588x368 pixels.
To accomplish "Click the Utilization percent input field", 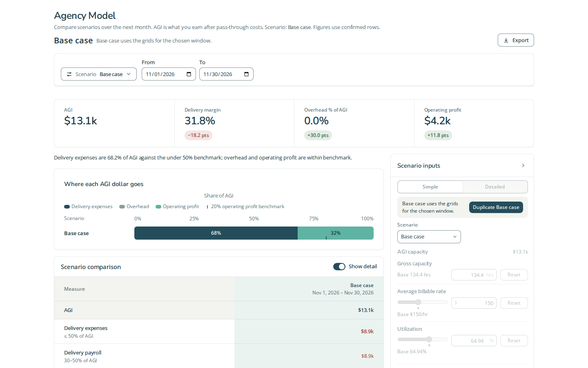I will point(474,341).
